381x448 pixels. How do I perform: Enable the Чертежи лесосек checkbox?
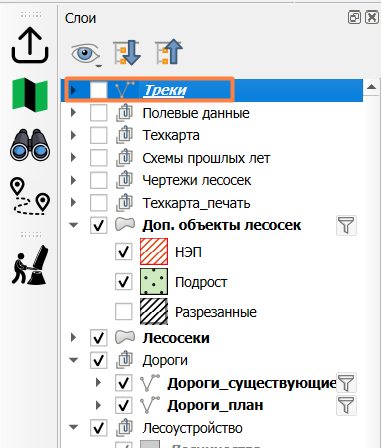(99, 180)
